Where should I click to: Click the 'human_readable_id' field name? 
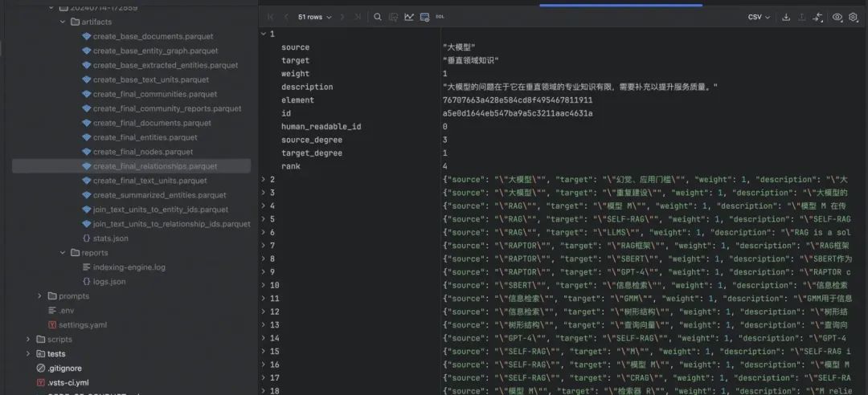321,127
